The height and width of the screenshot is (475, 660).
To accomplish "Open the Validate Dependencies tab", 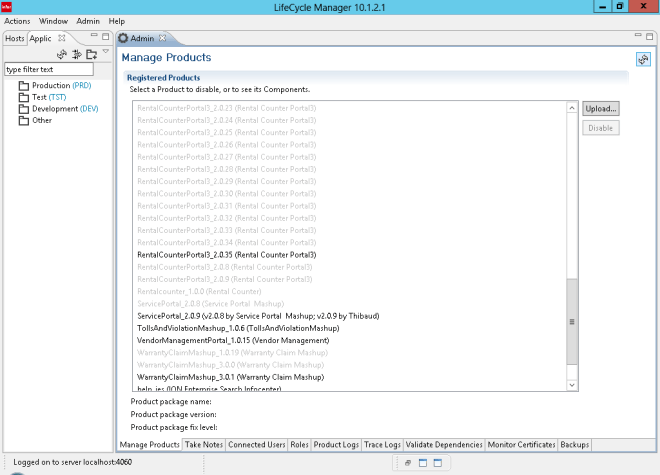I will [x=446, y=444].
